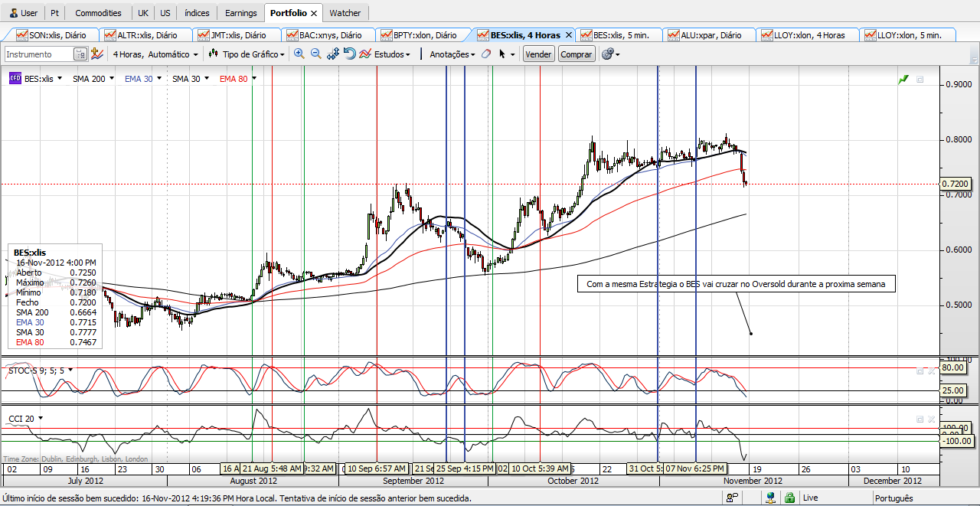Open the índices tab
The height and width of the screenshot is (506, 980).
coord(197,13)
